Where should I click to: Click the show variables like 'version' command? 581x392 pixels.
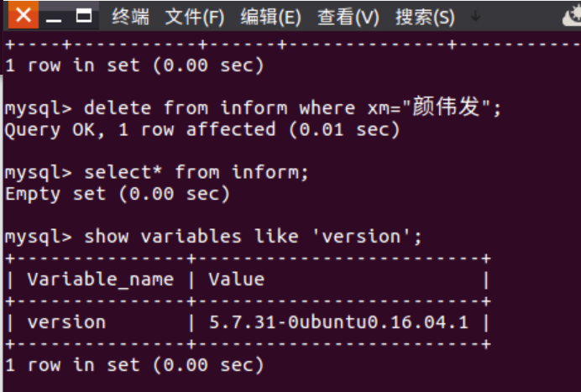[x=253, y=237]
